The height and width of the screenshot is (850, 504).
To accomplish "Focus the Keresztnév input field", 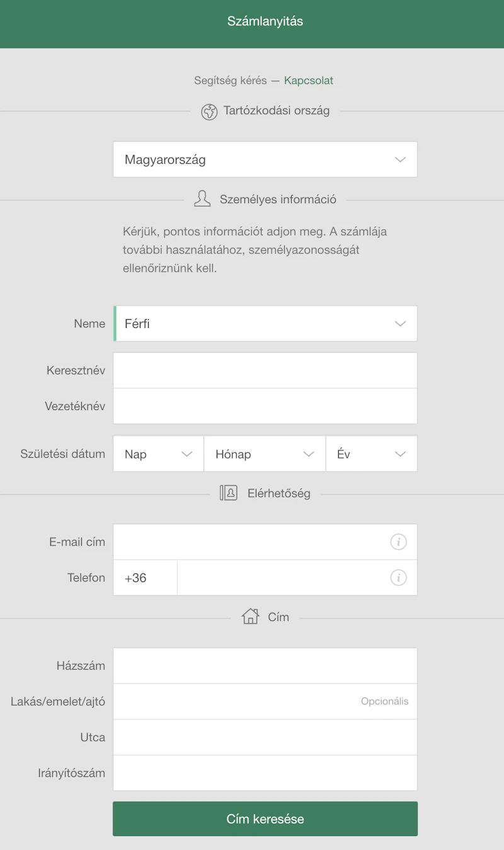I will coord(265,370).
